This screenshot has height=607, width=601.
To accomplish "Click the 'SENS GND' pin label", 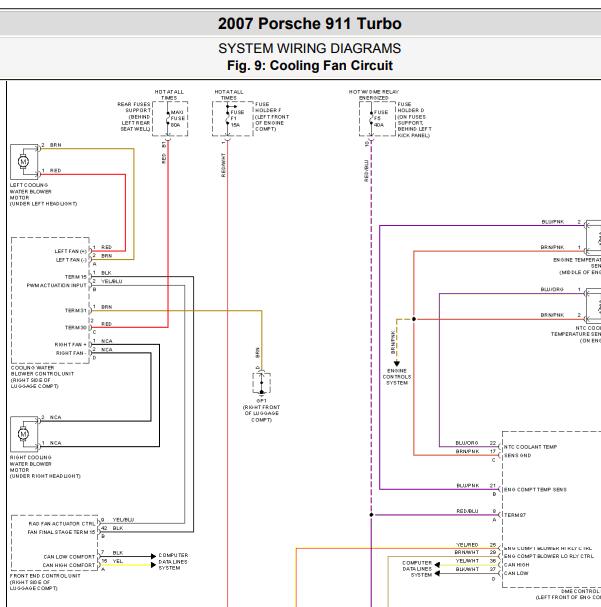I will coord(517,455).
